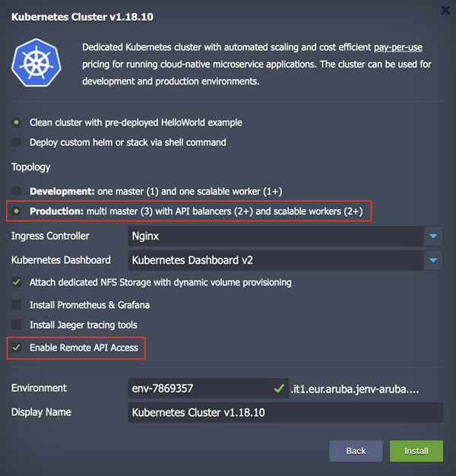Expand the Kubernetes Dashboard dropdown arrow

(433, 260)
